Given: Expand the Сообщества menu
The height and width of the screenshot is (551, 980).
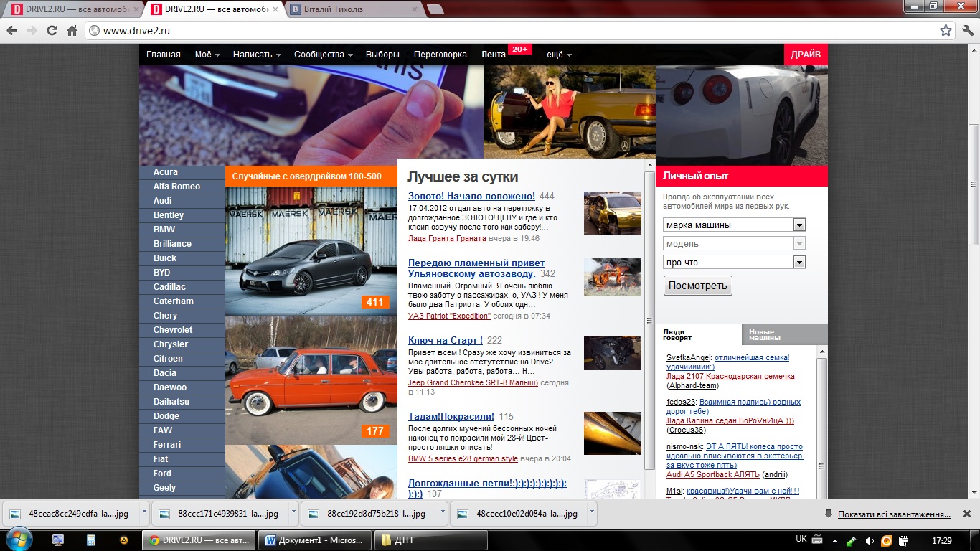Looking at the screenshot, I should click(324, 55).
